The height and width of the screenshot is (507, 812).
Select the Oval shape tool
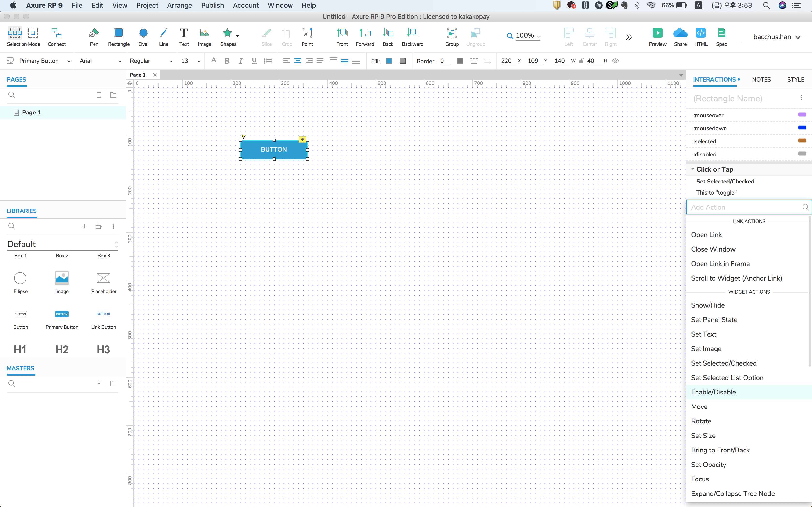point(143,33)
